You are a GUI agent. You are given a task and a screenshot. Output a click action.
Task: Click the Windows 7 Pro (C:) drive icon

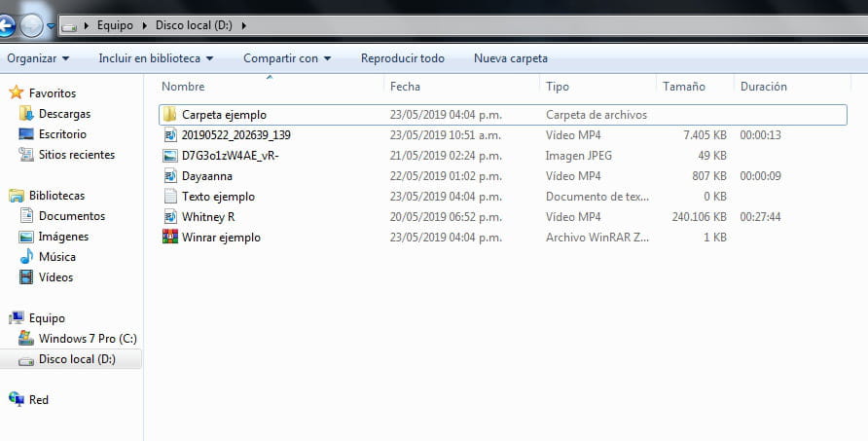(x=26, y=338)
